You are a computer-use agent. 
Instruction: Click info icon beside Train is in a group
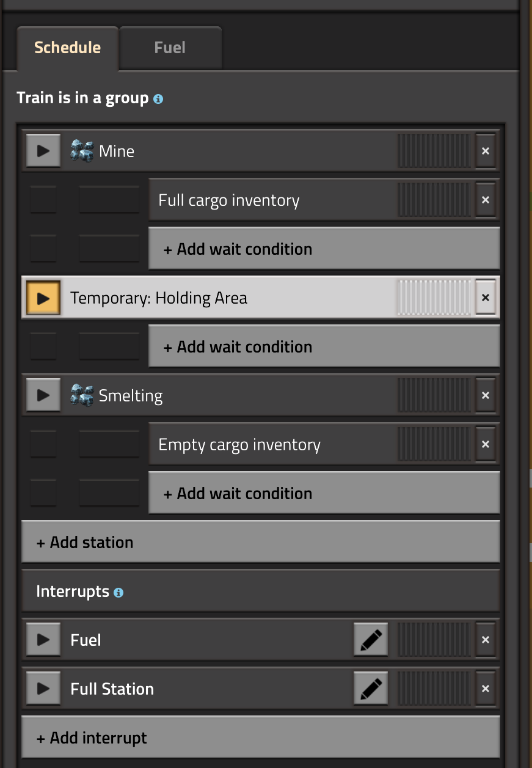158,98
